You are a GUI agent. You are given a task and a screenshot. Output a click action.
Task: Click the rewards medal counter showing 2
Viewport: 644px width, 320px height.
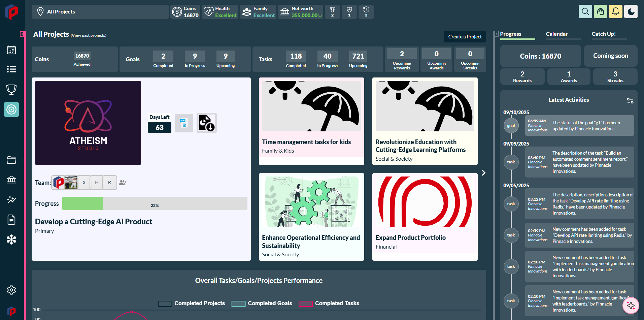click(332, 12)
